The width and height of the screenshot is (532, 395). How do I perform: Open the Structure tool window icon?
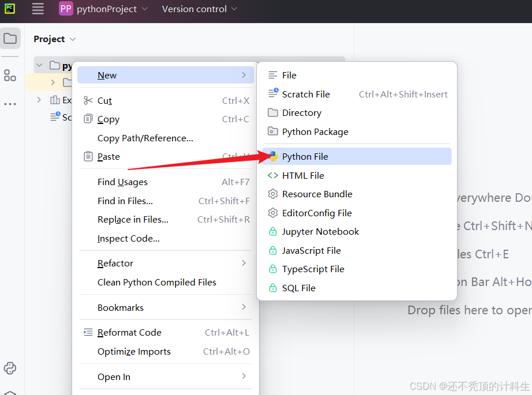coord(10,75)
